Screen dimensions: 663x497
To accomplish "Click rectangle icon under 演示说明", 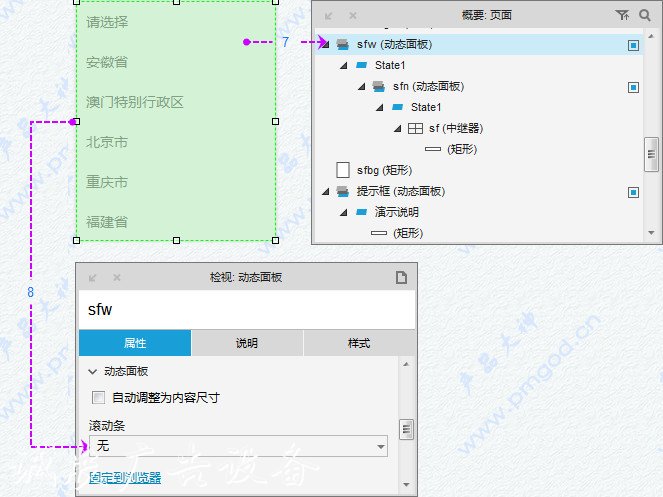I will coord(379,233).
